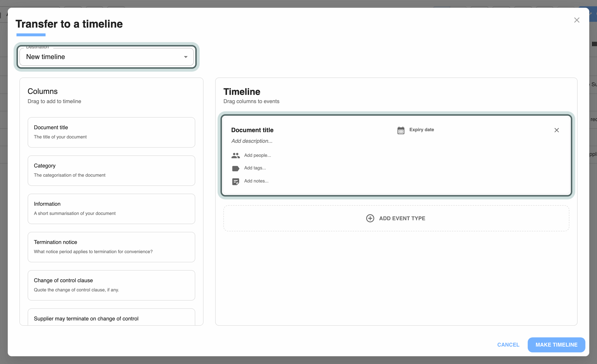Click 'Drag columns to events' subtitle

251,101
